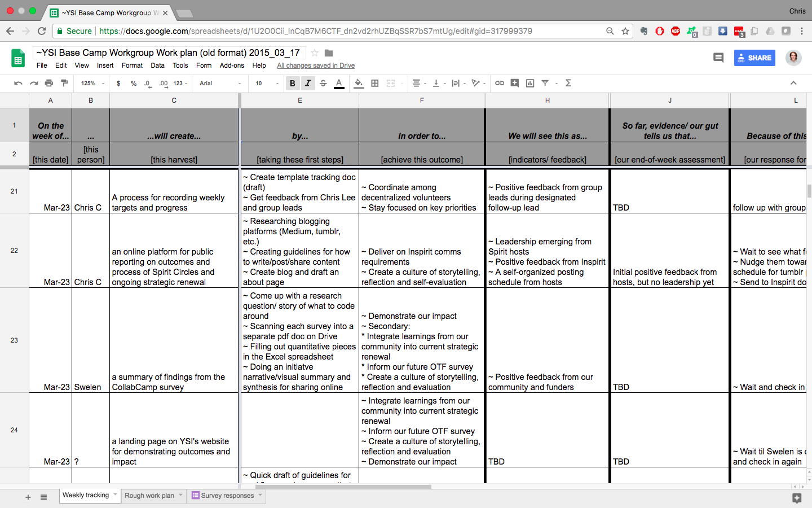Print the spreadsheet with the printer icon
The height and width of the screenshot is (508, 812).
click(49, 83)
